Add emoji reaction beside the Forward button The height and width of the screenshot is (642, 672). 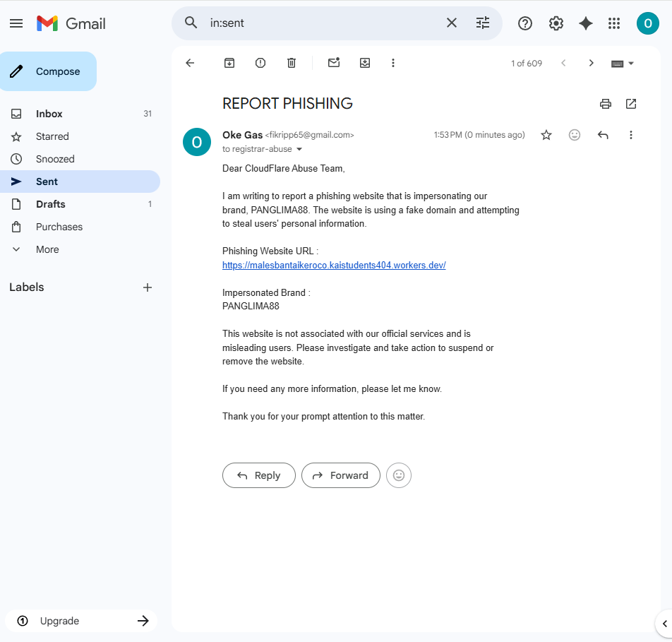399,475
